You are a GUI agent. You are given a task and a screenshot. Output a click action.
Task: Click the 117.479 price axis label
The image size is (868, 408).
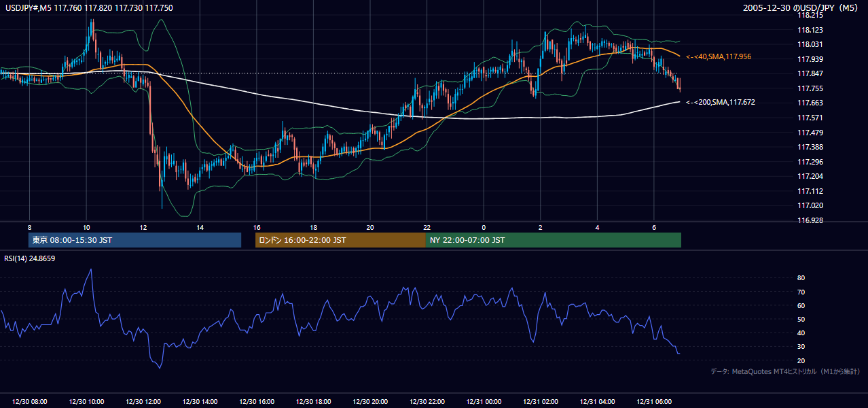(810, 133)
